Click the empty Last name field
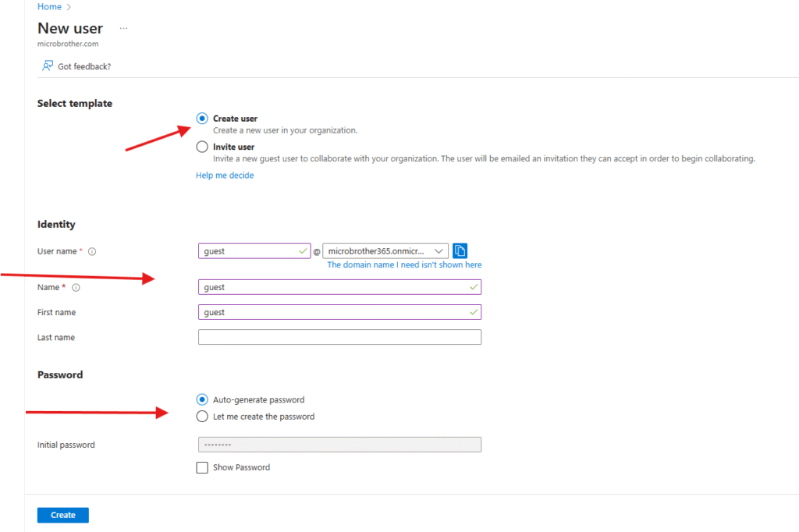The width and height of the screenshot is (799, 532). pyautogui.click(x=339, y=337)
